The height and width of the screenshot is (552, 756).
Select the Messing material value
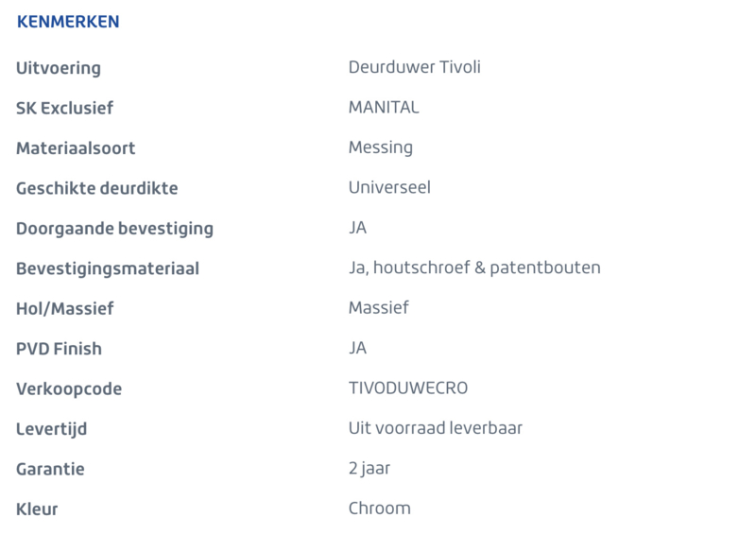click(381, 147)
